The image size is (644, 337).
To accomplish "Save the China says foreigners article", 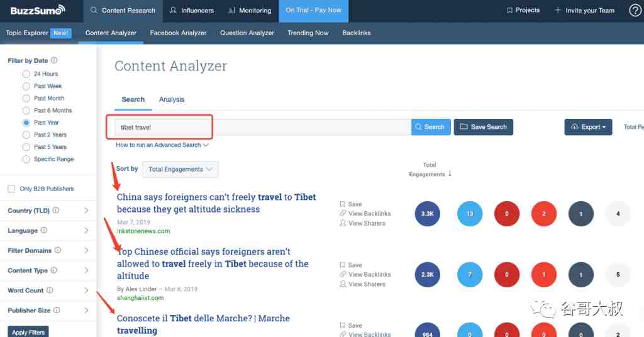I will 351,204.
